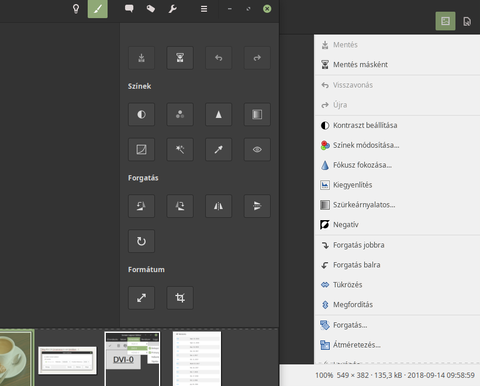
Task: Select the red-eye removal eye icon
Action: [x=257, y=150]
